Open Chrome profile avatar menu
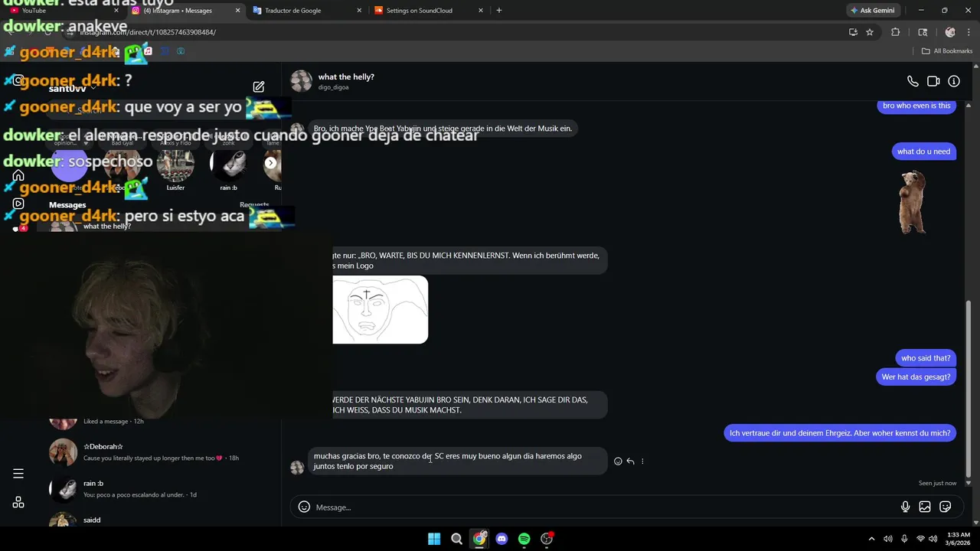The image size is (980, 551). click(950, 32)
